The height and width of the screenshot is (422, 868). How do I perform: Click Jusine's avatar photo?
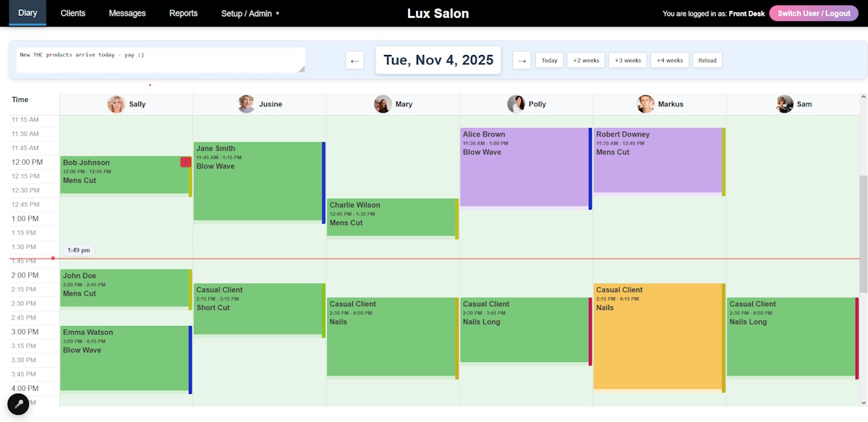point(247,104)
